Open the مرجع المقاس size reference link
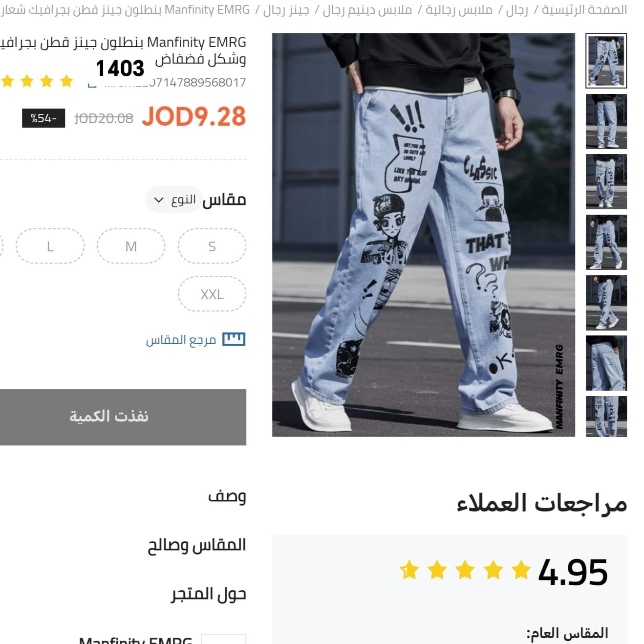 click(x=181, y=340)
